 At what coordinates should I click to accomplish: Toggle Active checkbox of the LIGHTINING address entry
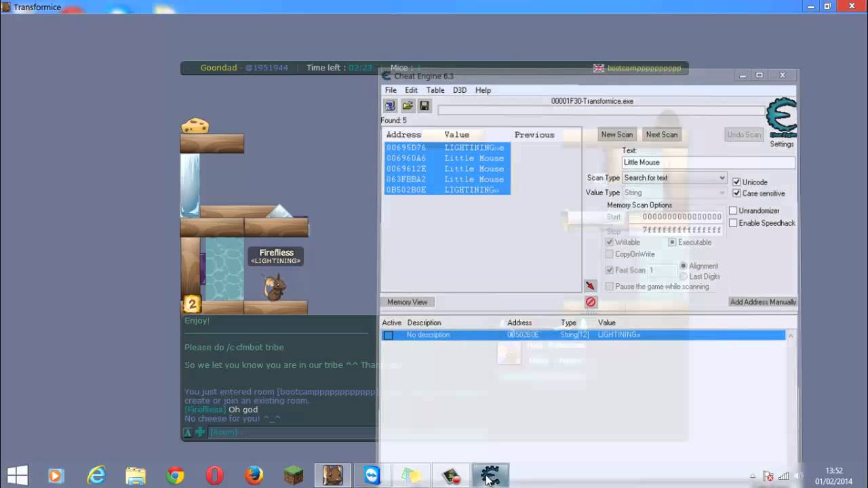point(389,335)
